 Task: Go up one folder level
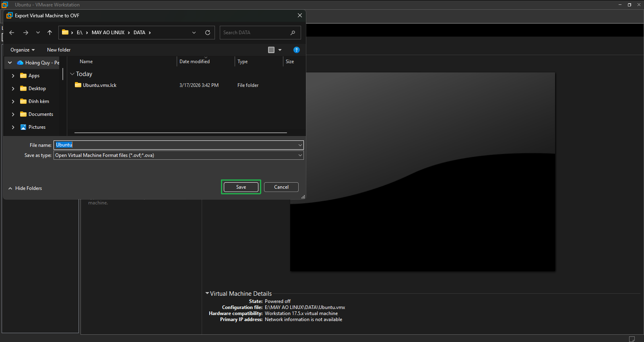[x=50, y=33]
